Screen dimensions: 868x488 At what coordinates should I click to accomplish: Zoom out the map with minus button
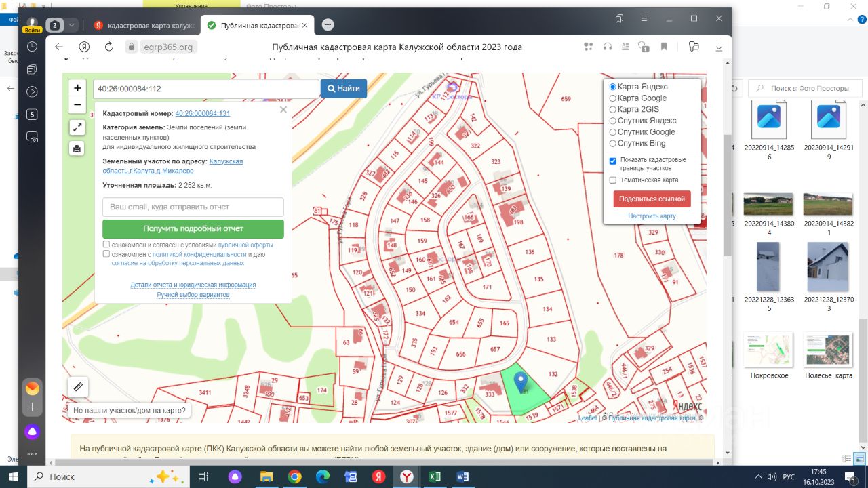pyautogui.click(x=77, y=105)
